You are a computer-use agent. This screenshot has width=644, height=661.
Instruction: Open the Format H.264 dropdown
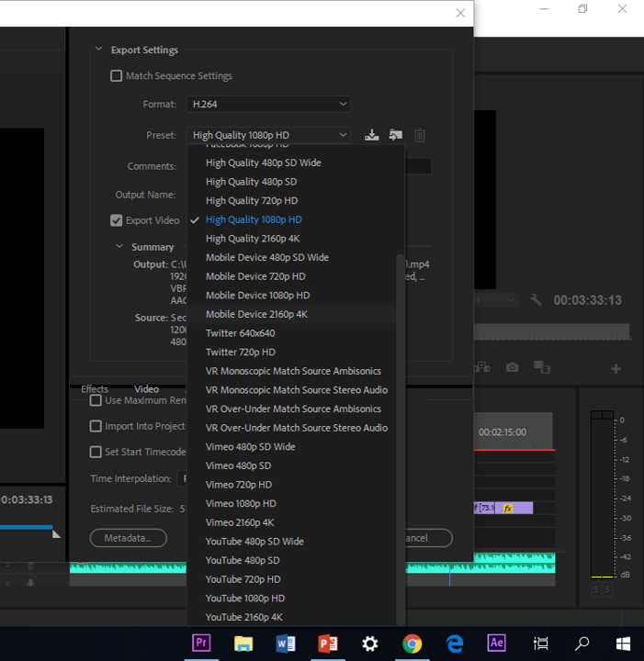tap(268, 104)
